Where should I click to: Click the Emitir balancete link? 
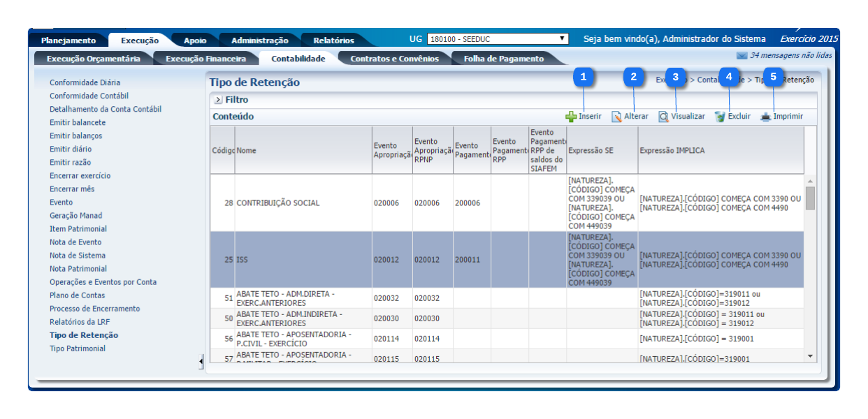click(x=78, y=122)
